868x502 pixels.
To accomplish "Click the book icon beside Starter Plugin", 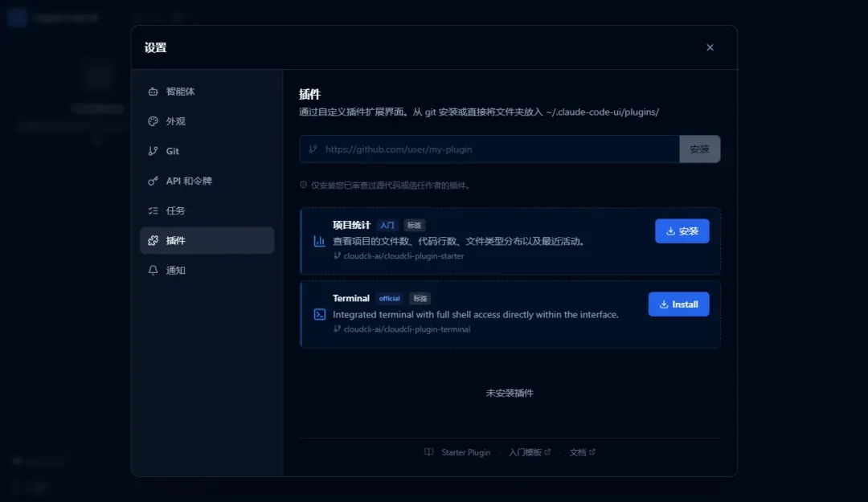I will [x=428, y=452].
